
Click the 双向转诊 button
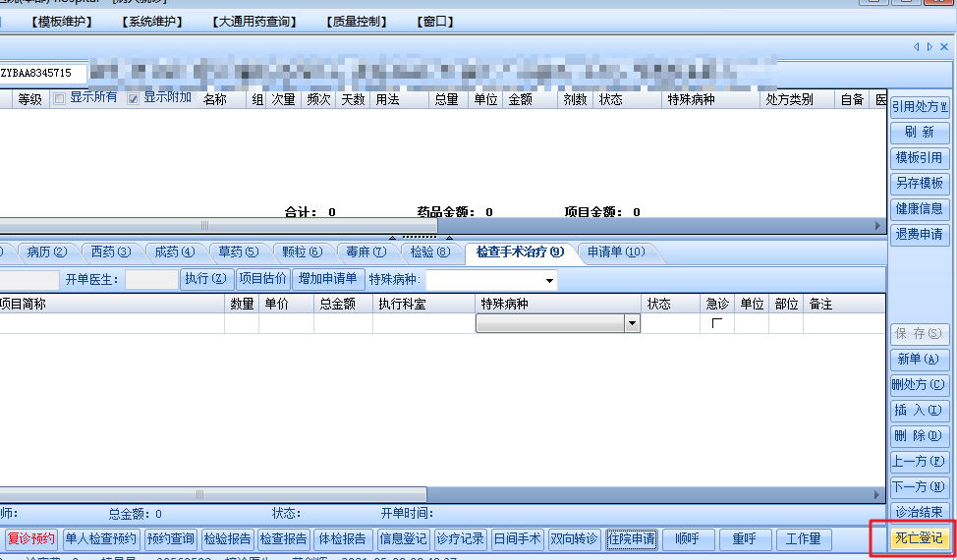tap(575, 539)
